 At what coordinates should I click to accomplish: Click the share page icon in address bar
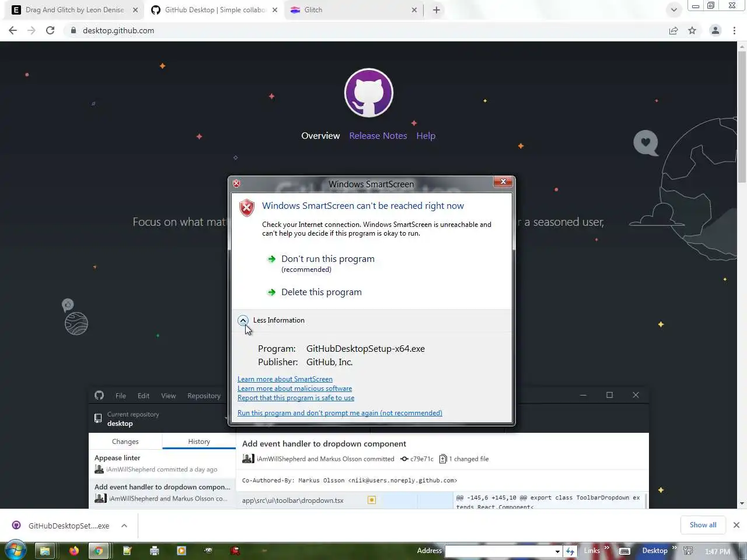673,30
